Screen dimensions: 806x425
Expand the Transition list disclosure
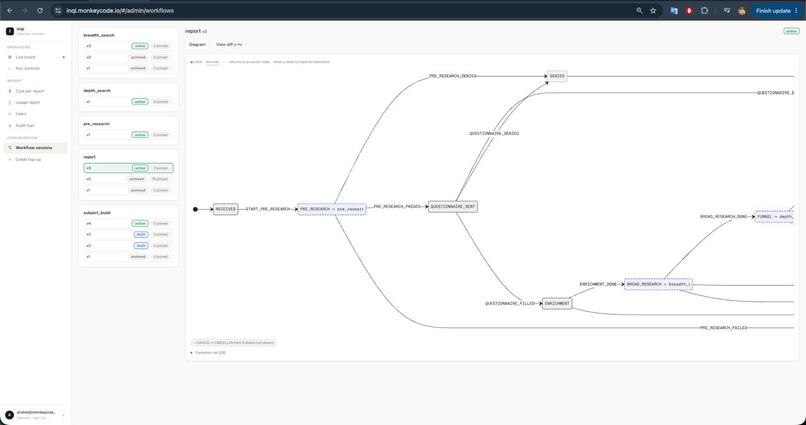(208, 353)
